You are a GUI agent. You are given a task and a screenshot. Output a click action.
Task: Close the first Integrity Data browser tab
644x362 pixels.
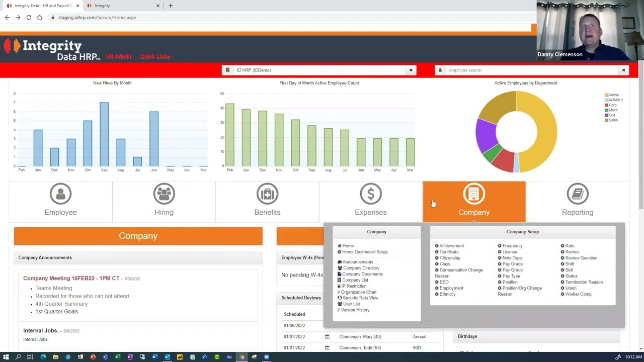pos(78,6)
